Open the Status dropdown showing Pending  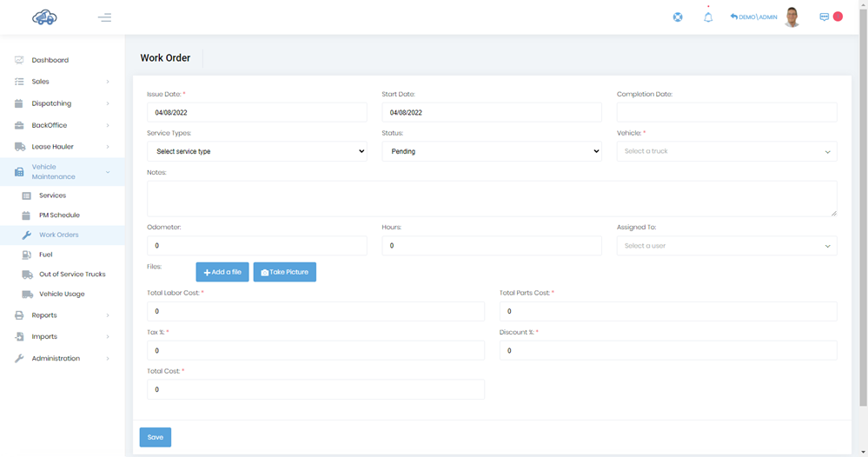[x=492, y=151]
